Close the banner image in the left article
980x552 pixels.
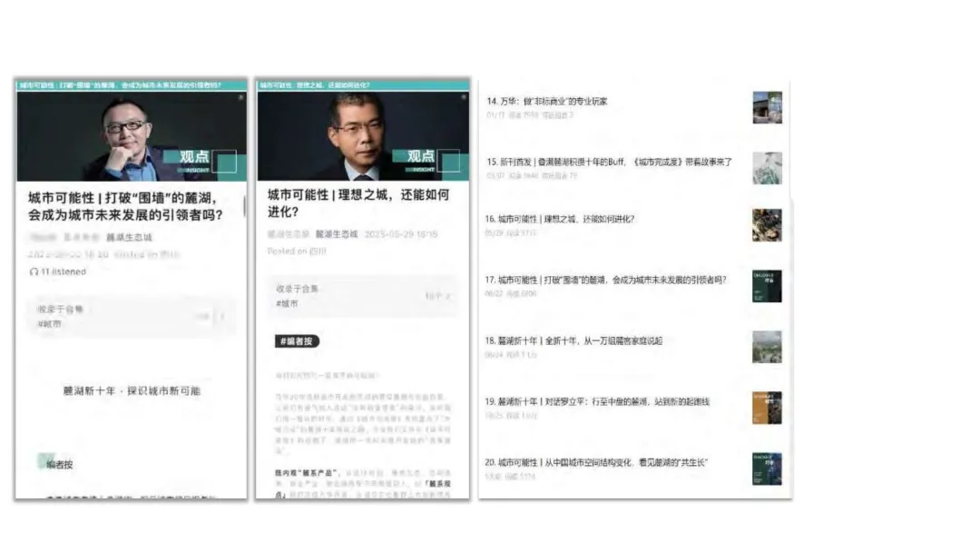point(240,97)
